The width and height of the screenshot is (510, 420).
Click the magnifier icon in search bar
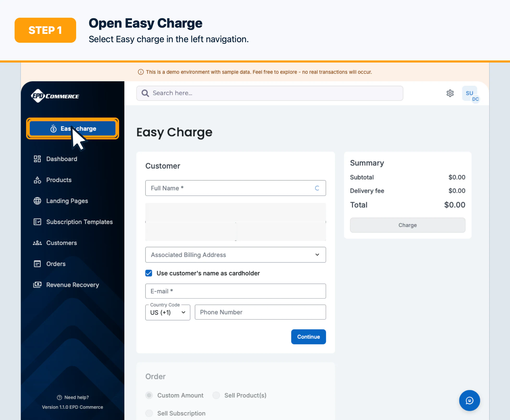[x=145, y=93]
